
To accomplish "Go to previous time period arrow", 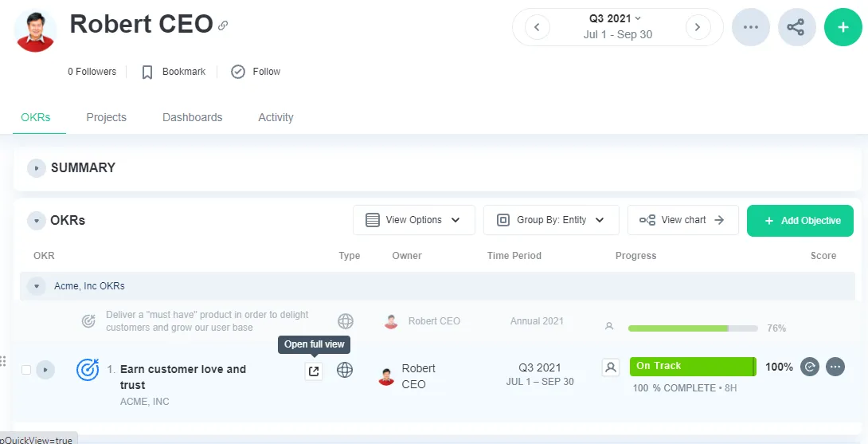I will click(538, 27).
